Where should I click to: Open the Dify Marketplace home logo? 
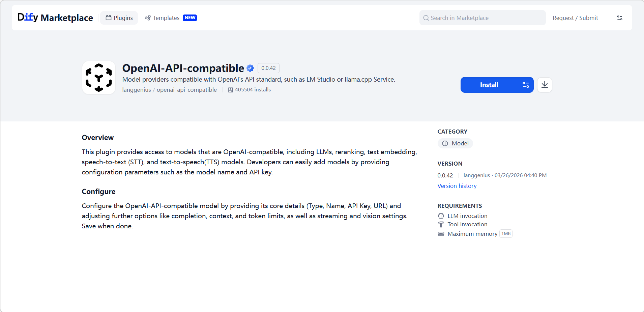(55, 18)
